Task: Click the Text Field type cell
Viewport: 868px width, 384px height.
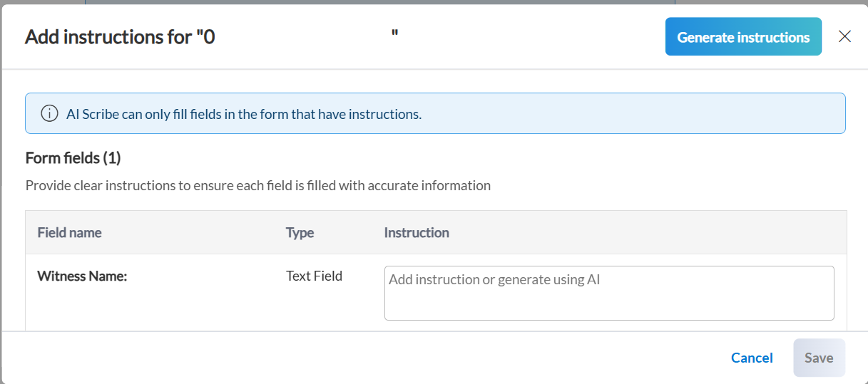Action: (x=314, y=276)
